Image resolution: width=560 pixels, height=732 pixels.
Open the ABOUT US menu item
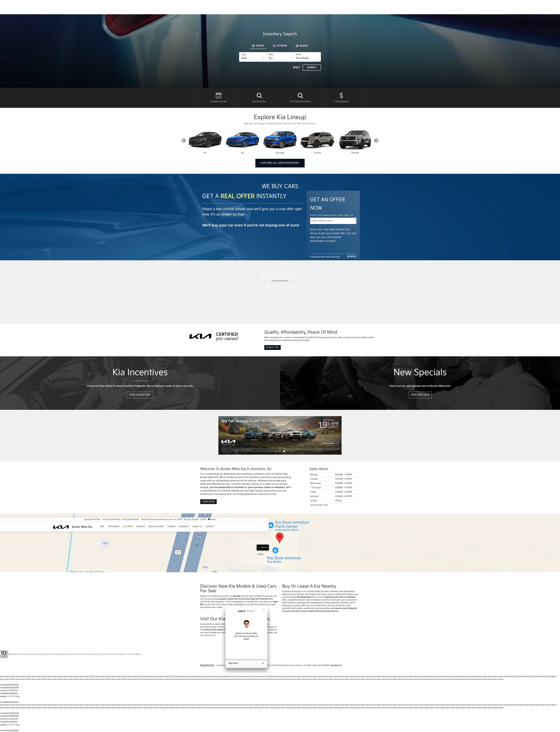[197, 527]
